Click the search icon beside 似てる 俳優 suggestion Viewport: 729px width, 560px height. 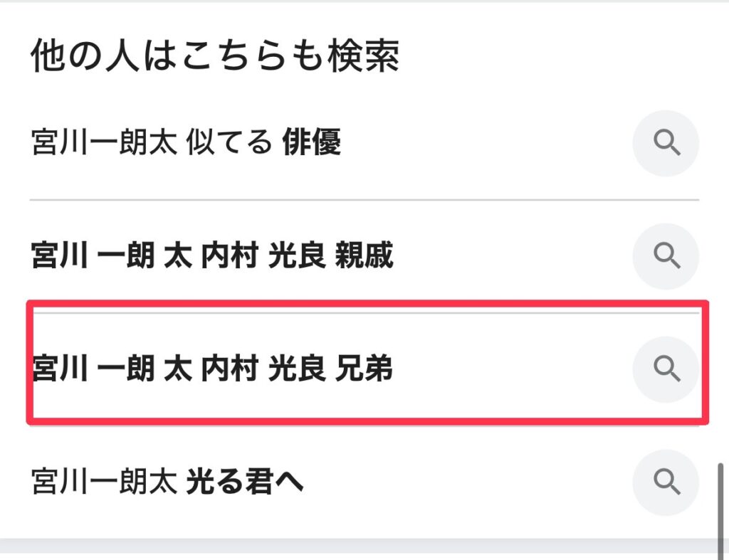click(666, 143)
